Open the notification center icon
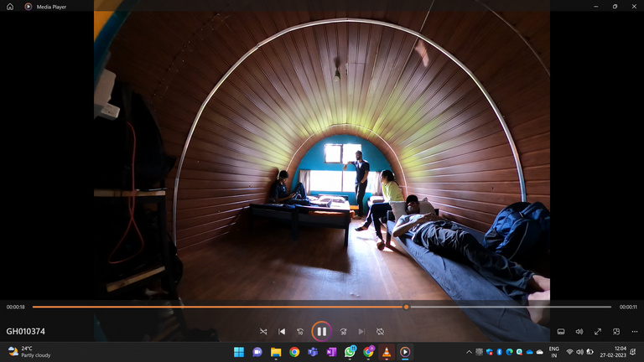The height and width of the screenshot is (362, 644). coord(633,352)
